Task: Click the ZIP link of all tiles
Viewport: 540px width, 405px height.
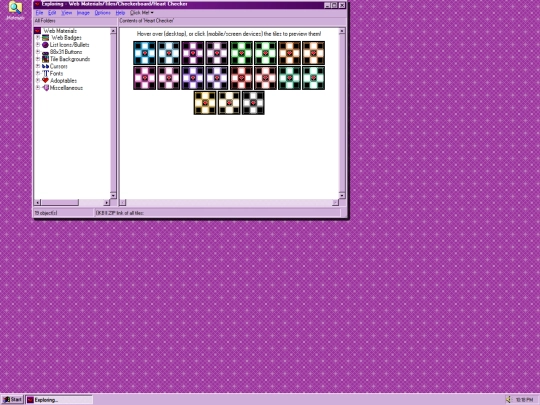Action: [120, 213]
